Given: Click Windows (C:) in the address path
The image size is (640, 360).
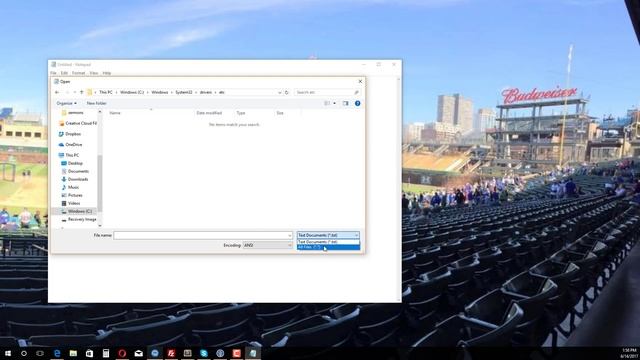Looking at the screenshot, I should 132,93.
